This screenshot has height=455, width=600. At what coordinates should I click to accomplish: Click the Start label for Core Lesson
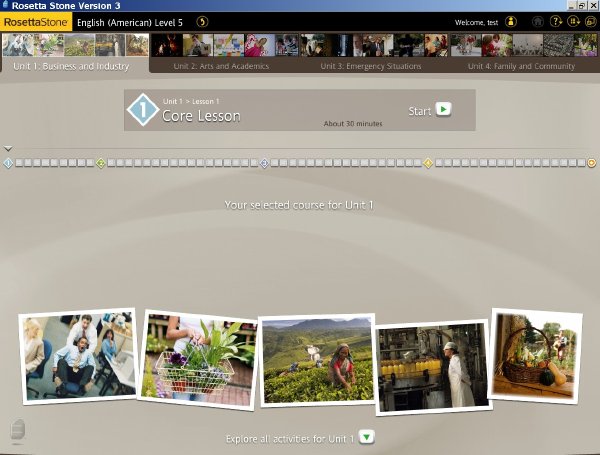pyautogui.click(x=420, y=111)
